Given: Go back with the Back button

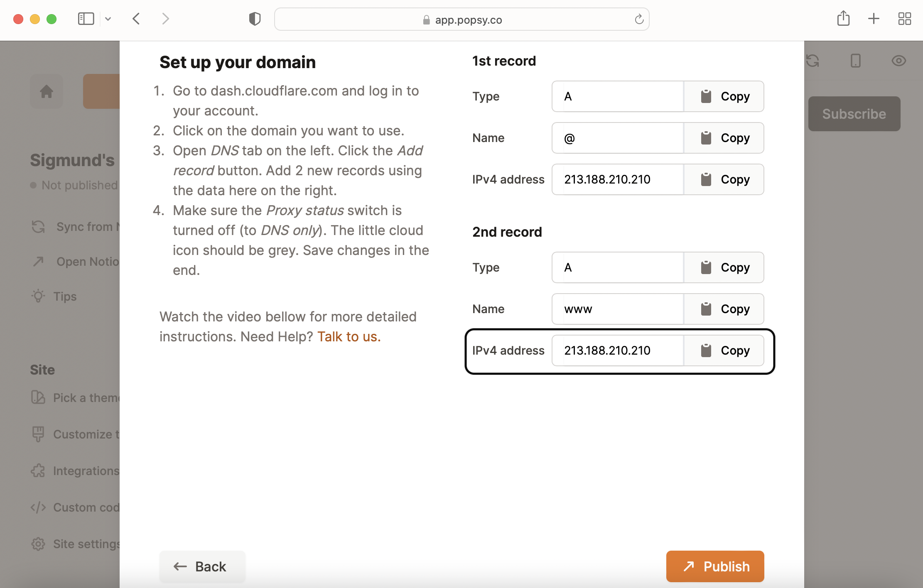Looking at the screenshot, I should pyautogui.click(x=202, y=566).
